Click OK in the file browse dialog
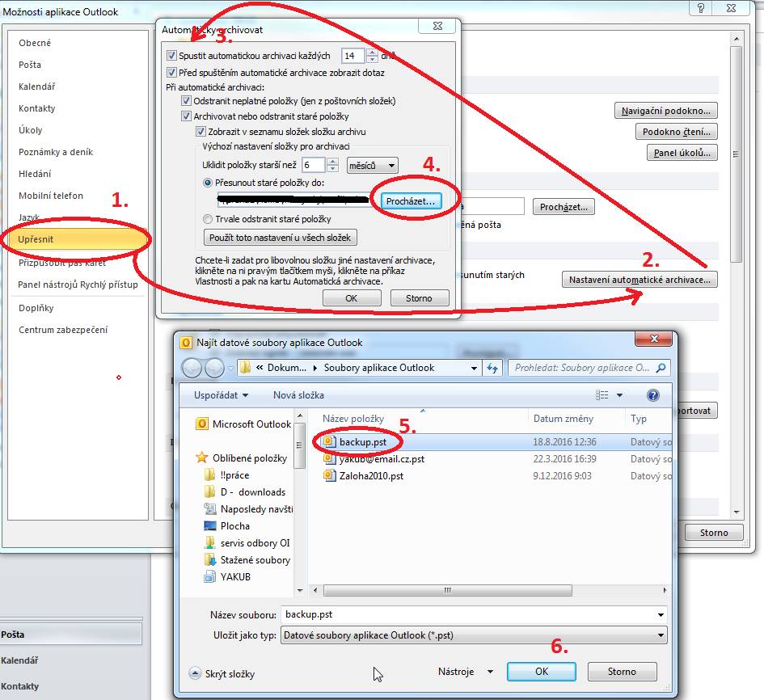Image resolution: width=764 pixels, height=700 pixels. [542, 671]
